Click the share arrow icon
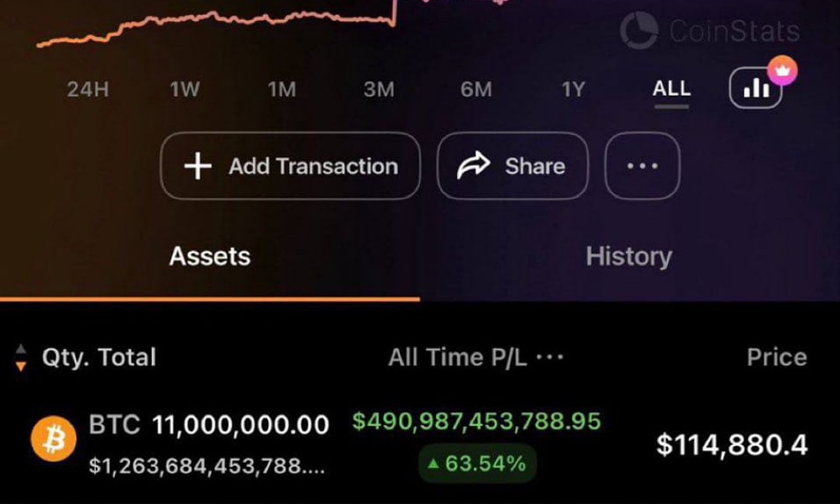This screenshot has height=504, width=840. point(473,166)
